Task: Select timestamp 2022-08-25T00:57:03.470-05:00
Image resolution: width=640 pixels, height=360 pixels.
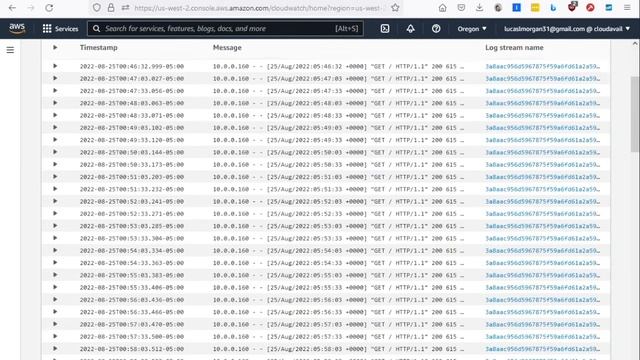Action: pyautogui.click(x=132, y=324)
